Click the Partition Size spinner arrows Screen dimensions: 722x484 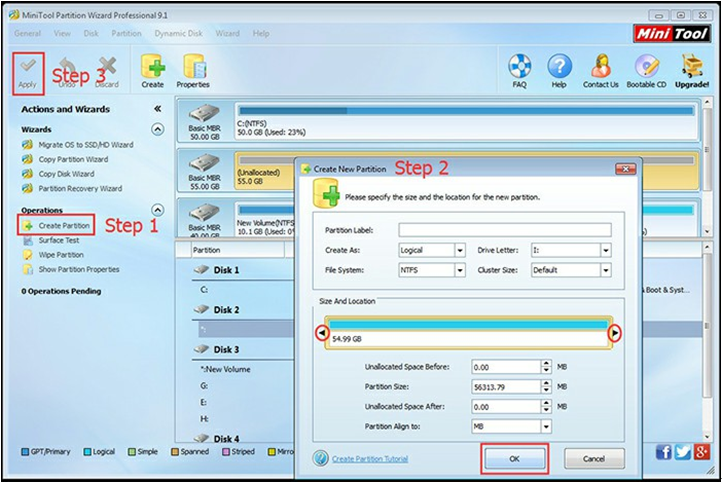(x=546, y=387)
